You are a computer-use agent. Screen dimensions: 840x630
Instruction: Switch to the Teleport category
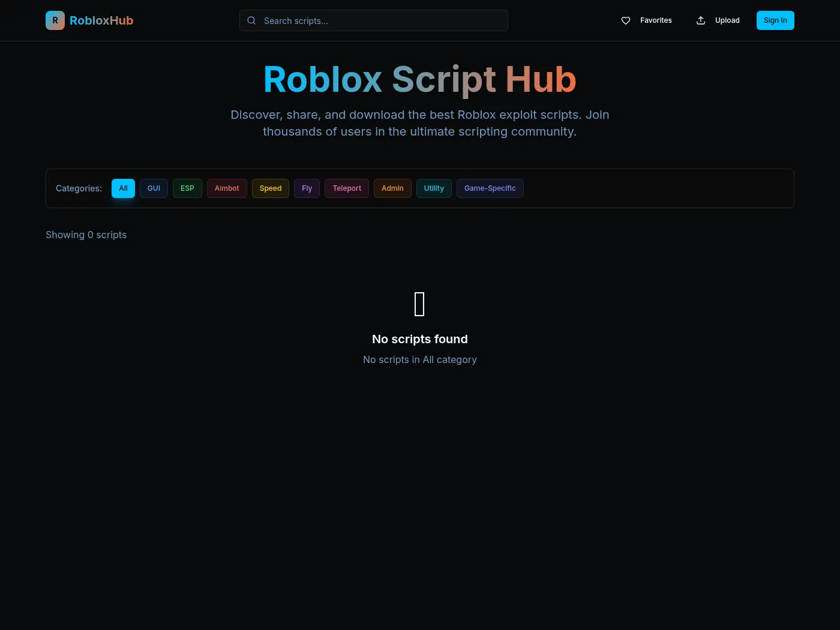click(x=347, y=188)
